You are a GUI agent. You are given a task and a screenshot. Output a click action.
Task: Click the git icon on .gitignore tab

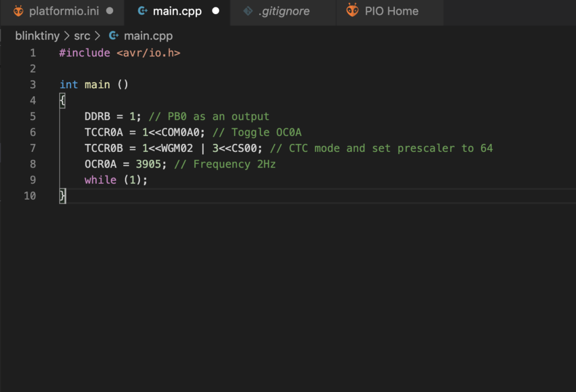pyautogui.click(x=248, y=11)
